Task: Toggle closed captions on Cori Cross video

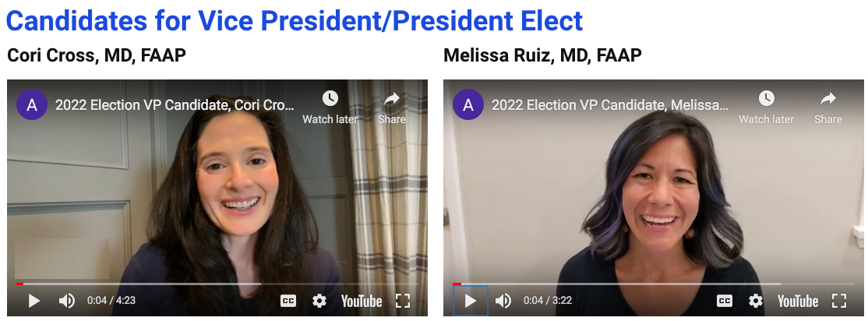Action: [x=288, y=301]
